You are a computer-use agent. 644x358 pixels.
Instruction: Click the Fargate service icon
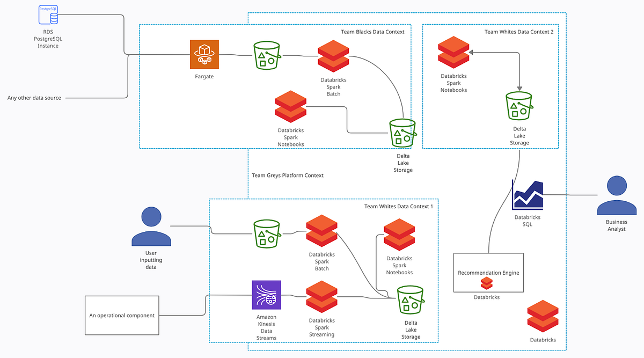point(204,54)
